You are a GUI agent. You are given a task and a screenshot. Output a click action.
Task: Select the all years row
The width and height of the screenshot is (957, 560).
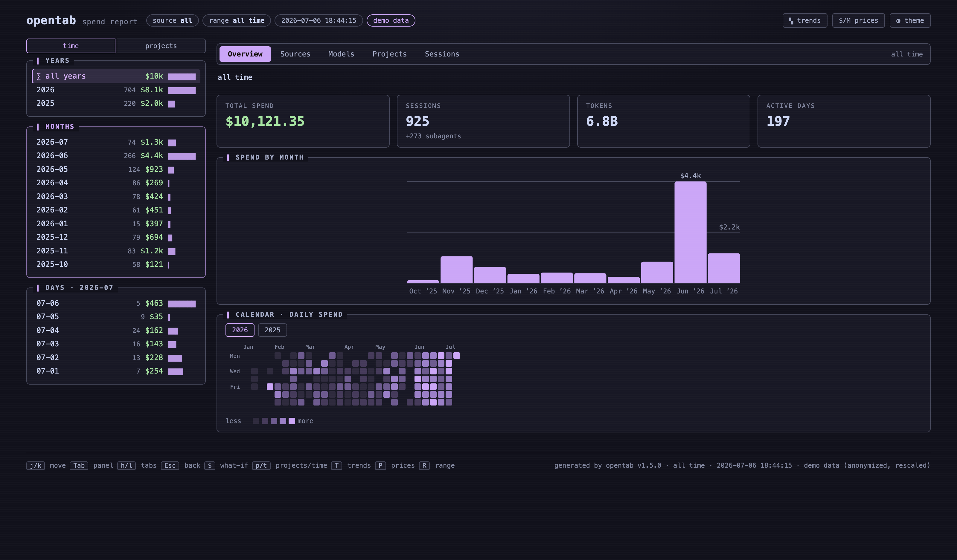[116, 76]
